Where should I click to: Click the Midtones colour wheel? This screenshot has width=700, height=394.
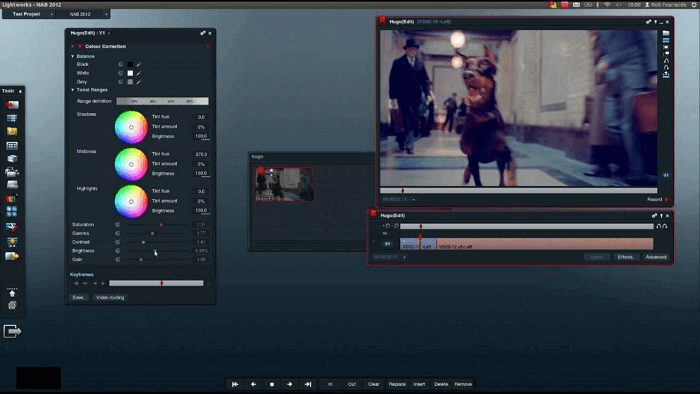pos(131,165)
